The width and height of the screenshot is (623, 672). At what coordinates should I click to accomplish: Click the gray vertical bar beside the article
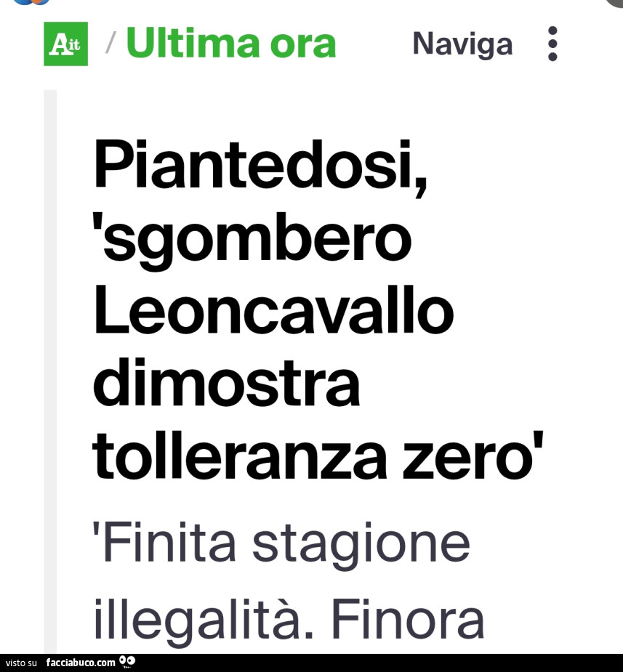click(50, 363)
